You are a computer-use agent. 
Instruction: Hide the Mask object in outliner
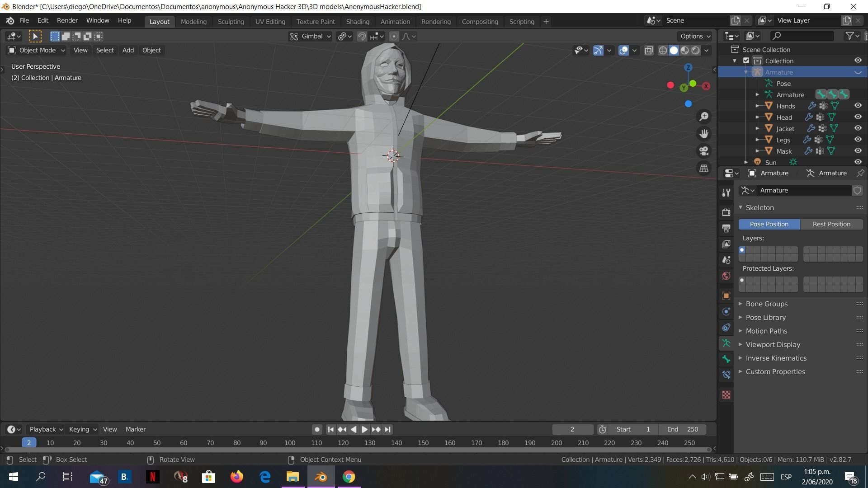tap(858, 151)
